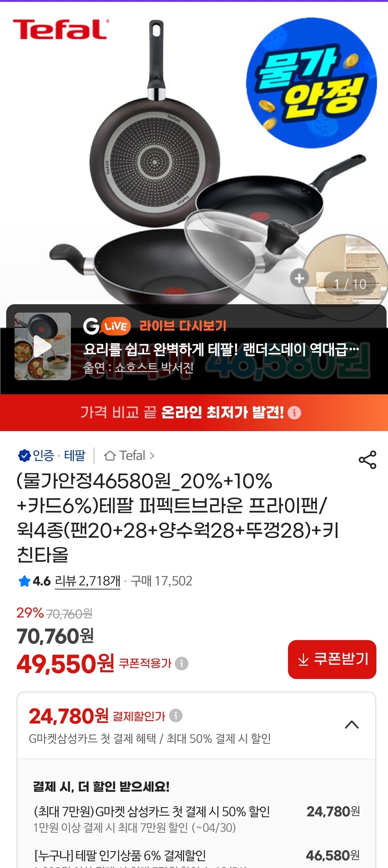Screen dimensions: 388x868
Task: Tap the home icon next to Tefal
Action: [110, 455]
